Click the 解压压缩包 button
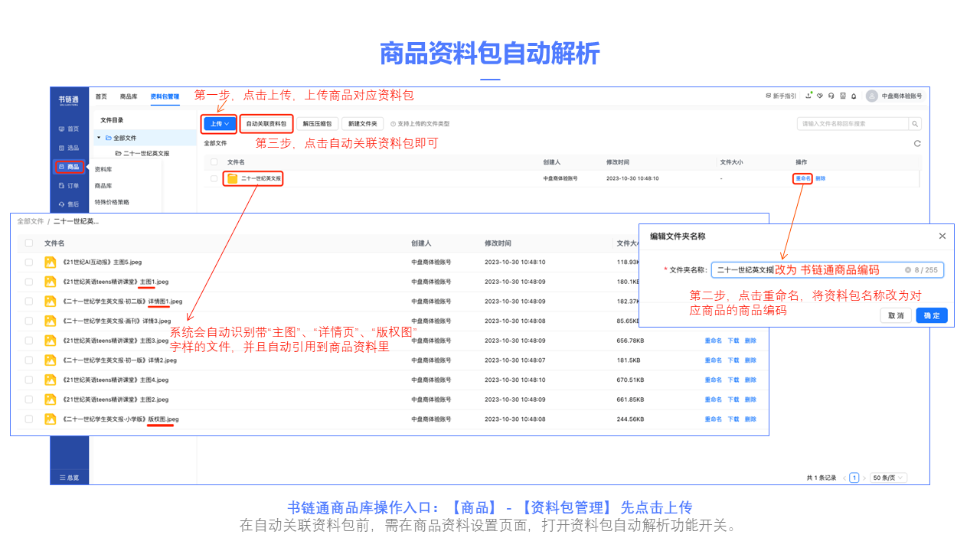Viewport: 980px width, 551px height. 317,123
